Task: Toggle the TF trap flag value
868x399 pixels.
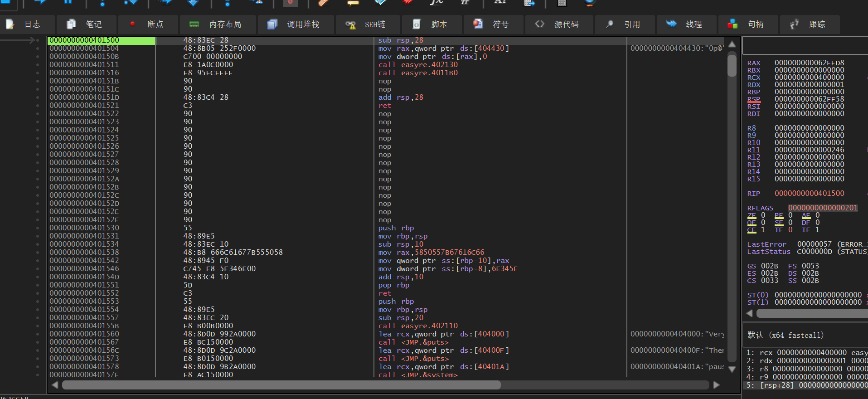Action: click(x=790, y=230)
